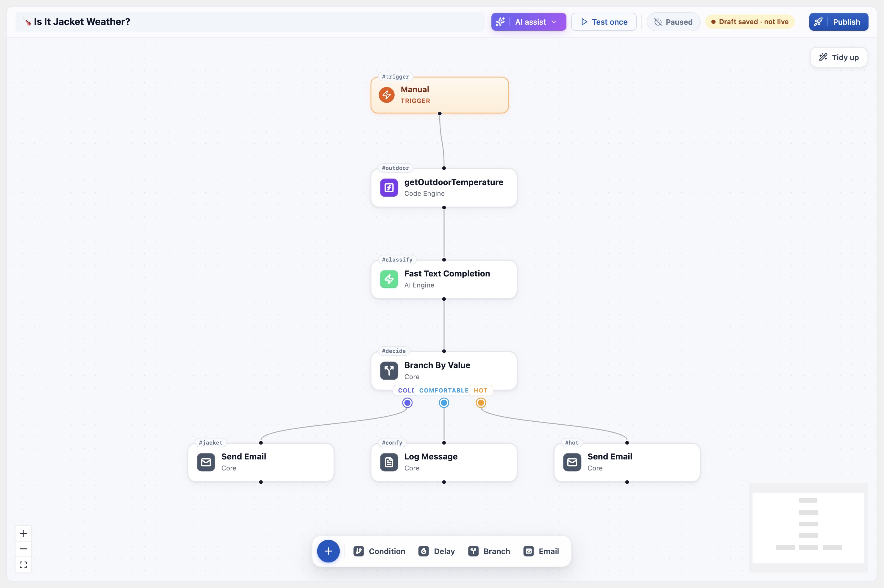Run Test once
The width and height of the screenshot is (884, 588).
point(603,22)
